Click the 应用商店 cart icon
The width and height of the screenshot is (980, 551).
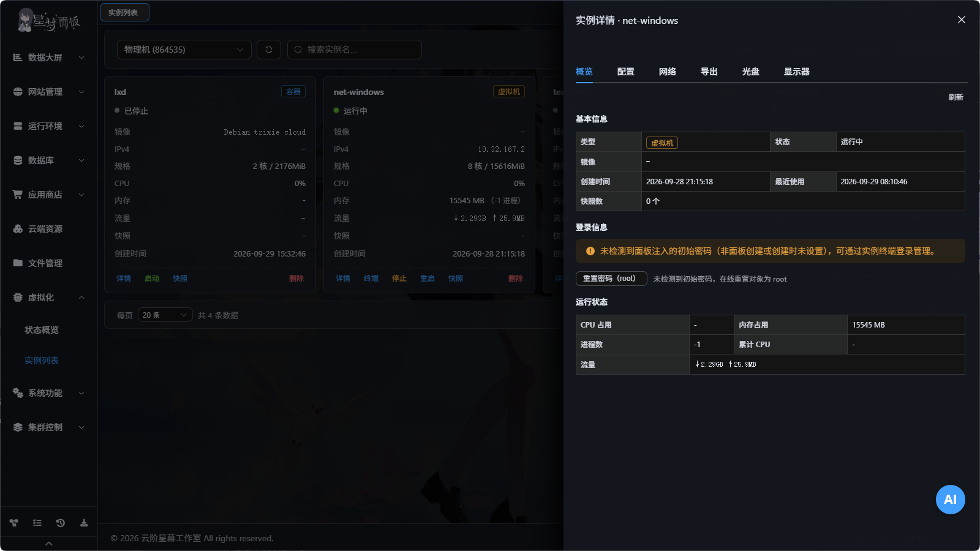tap(18, 194)
